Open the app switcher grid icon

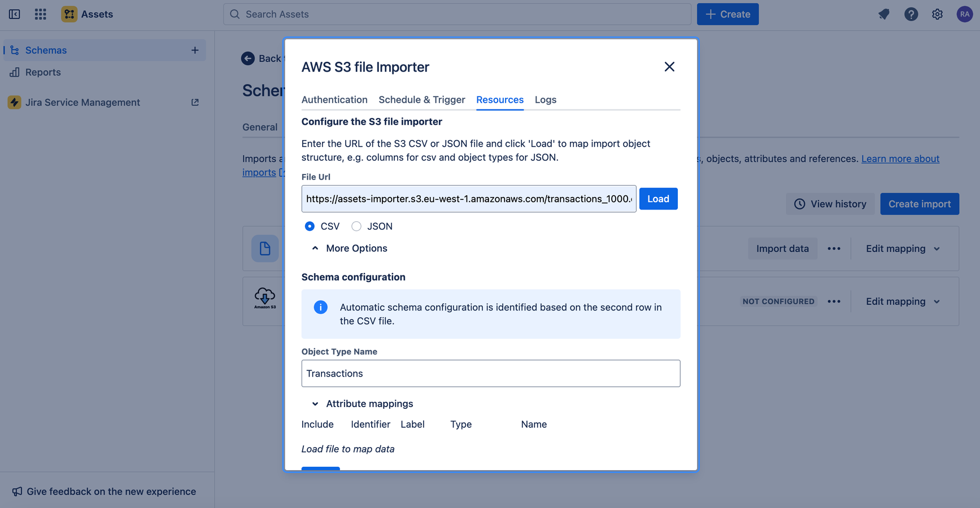pos(41,14)
